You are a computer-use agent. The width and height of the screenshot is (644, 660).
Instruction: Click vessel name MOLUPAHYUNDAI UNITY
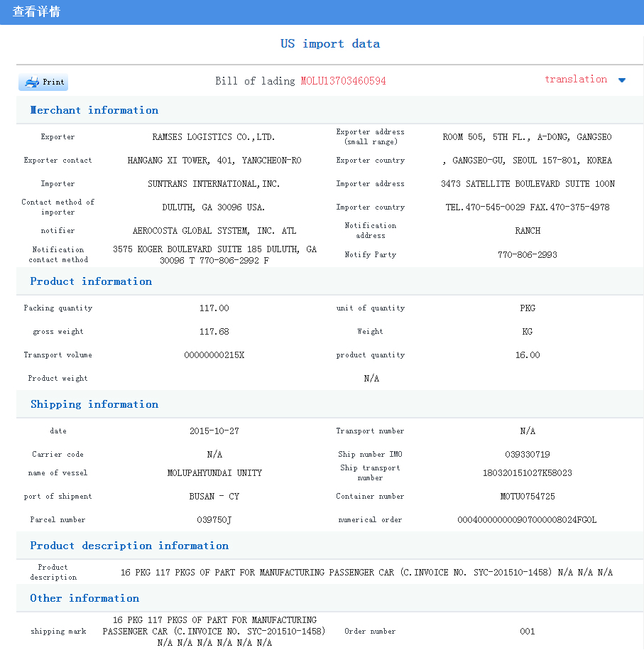pos(214,473)
